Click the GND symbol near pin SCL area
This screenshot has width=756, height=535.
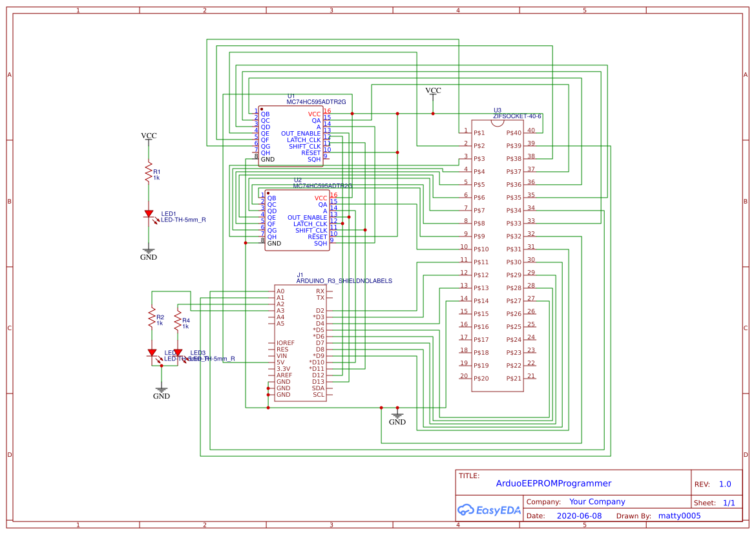click(397, 417)
